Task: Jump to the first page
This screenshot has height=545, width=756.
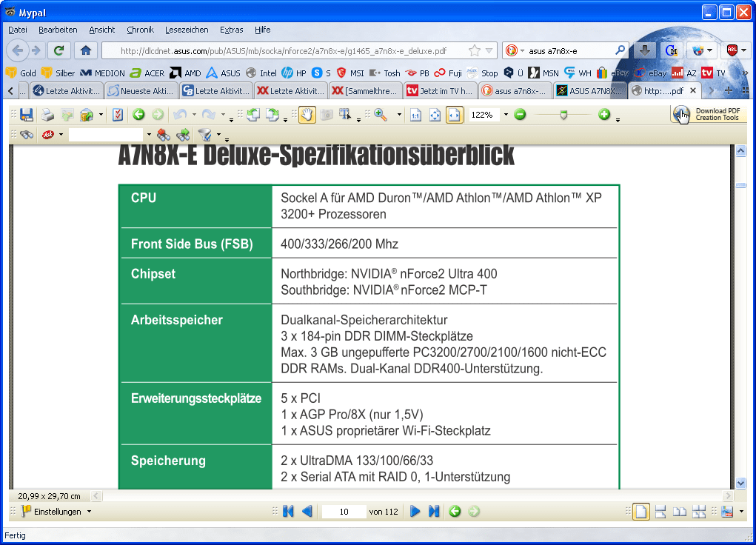Action: point(288,511)
